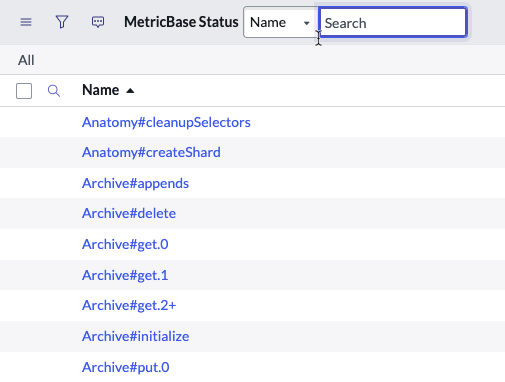This screenshot has width=505, height=382.
Task: Open Archive#put.0 record
Action: tap(125, 367)
